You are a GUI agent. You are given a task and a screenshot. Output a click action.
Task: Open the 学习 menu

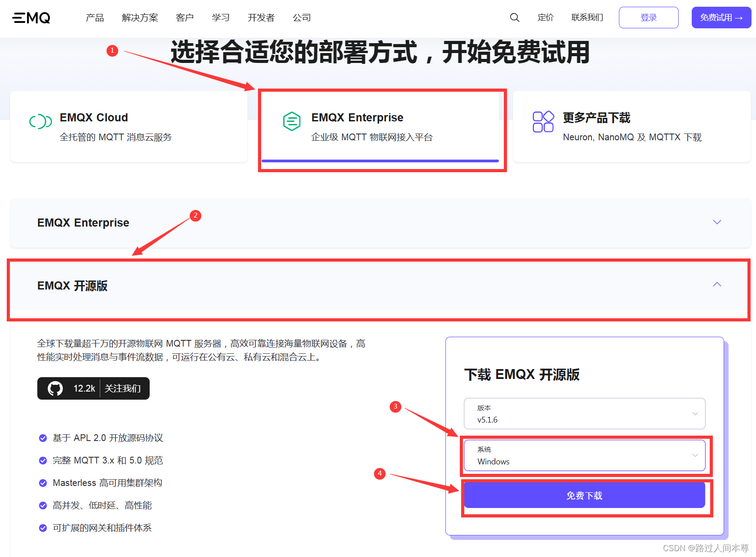221,18
